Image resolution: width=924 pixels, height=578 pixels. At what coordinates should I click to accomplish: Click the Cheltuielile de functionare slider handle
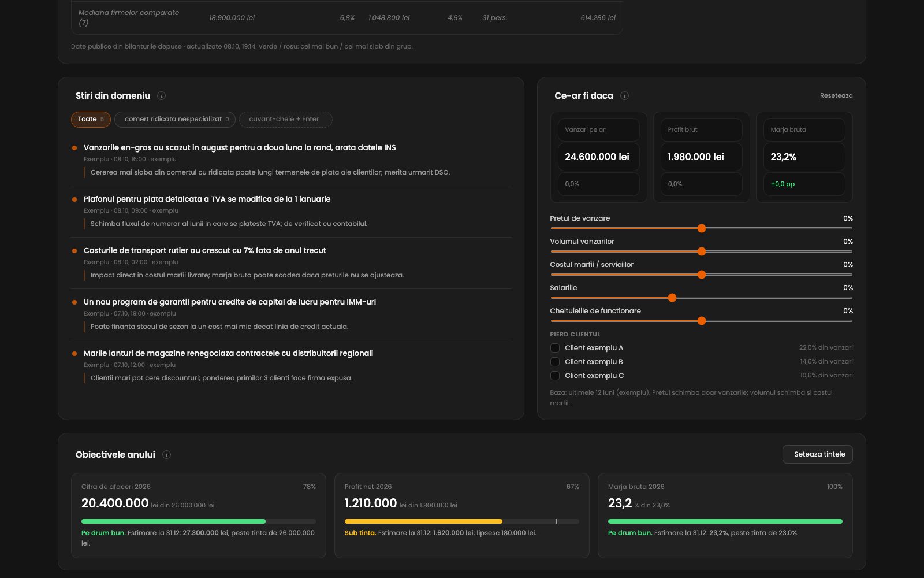(702, 321)
